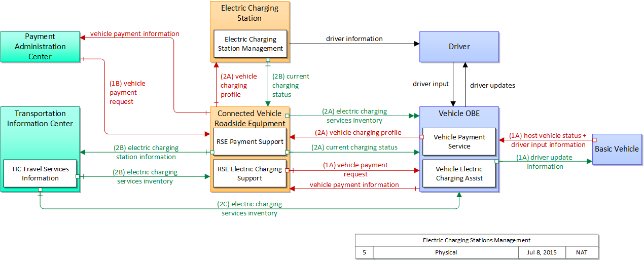This screenshot has height=260, width=644.
Task: Select '(2C) electric charging services inventory' label
Action: click(x=249, y=209)
